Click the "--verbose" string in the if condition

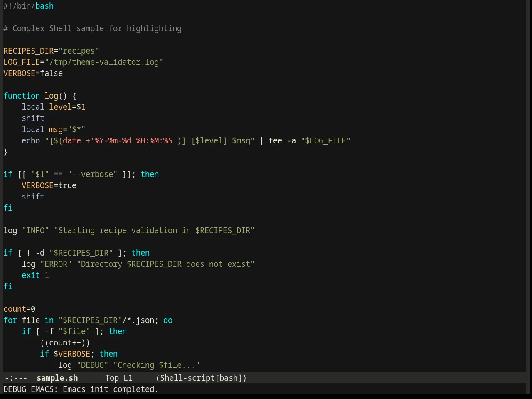(x=92, y=174)
